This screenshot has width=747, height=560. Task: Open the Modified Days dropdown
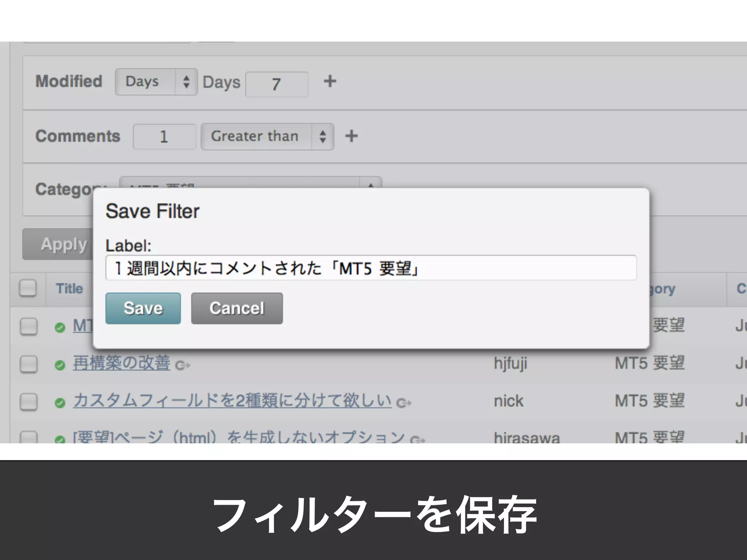tap(156, 82)
